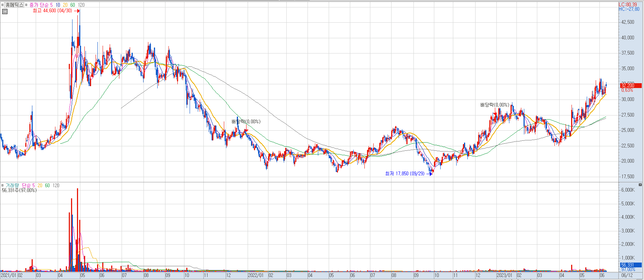Close the volume panel with the X button

tap(640, 185)
